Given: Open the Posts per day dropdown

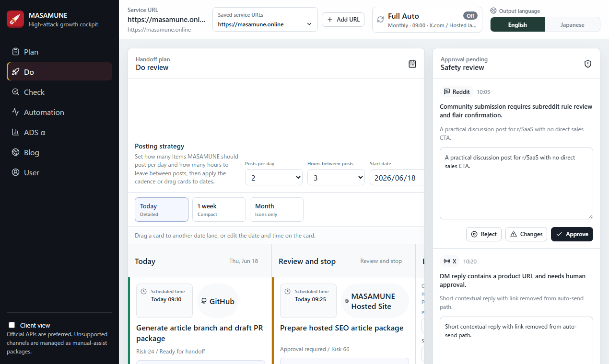Looking at the screenshot, I should point(273,178).
